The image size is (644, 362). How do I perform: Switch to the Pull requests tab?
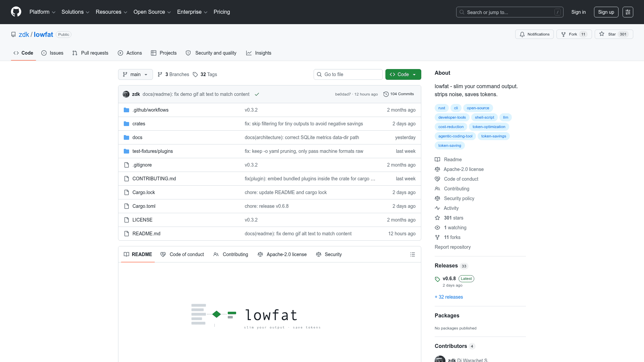point(90,53)
